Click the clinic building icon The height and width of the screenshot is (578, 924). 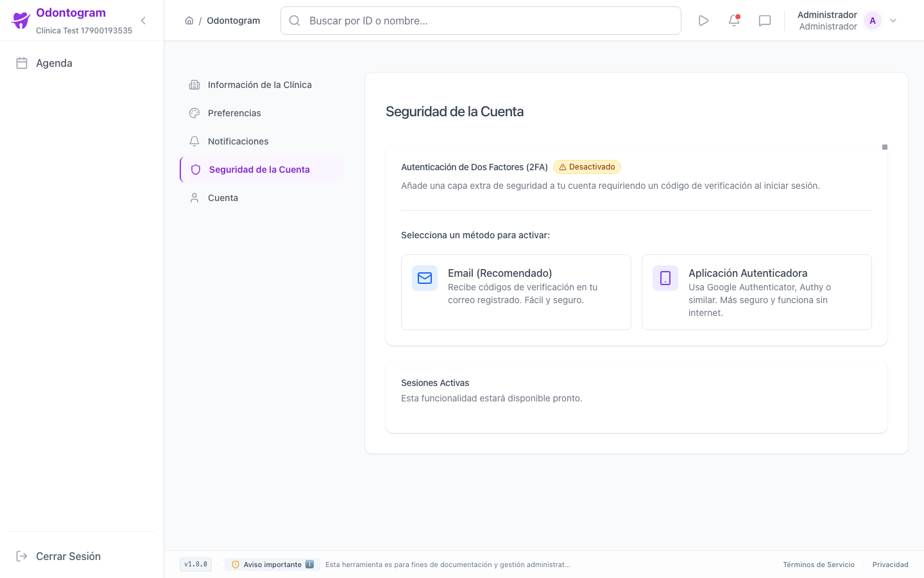pos(194,85)
